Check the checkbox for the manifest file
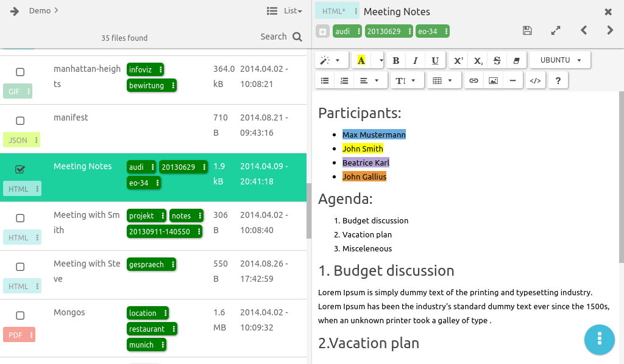Image resolution: width=624 pixels, height=364 pixels. [20, 121]
